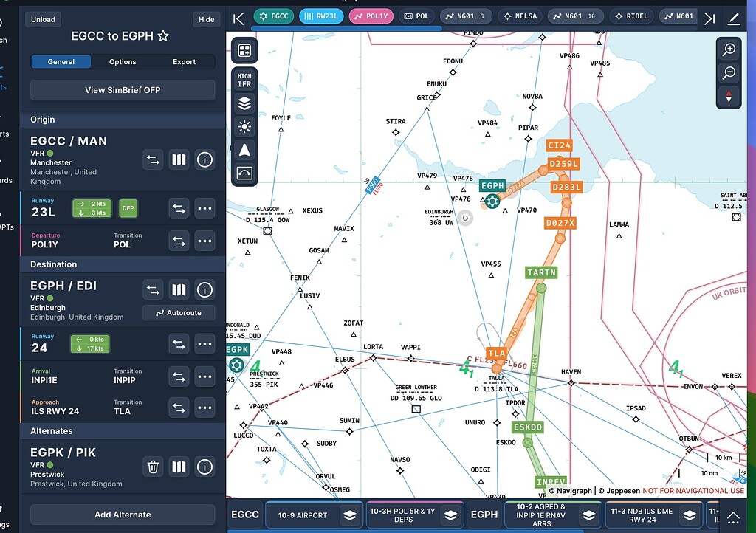Open the map brightness control
Viewport: 756px width, 533px height.
coord(244,126)
